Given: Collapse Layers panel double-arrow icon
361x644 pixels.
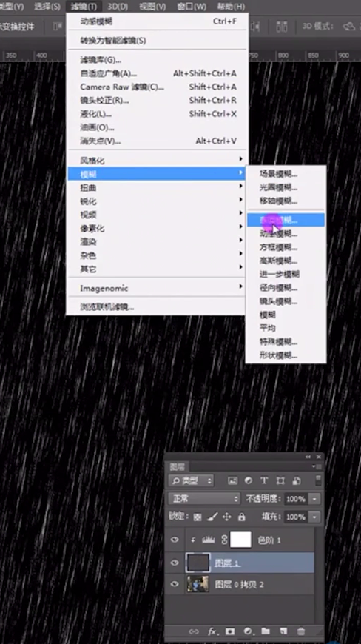Looking at the screenshot, I should tap(308, 457).
